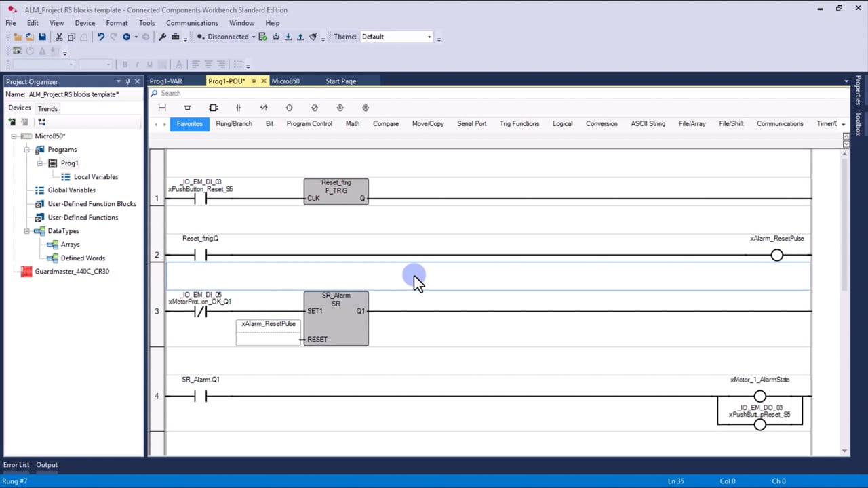Collapse the Micro850 tree node
The image size is (868, 488).
(x=14, y=136)
